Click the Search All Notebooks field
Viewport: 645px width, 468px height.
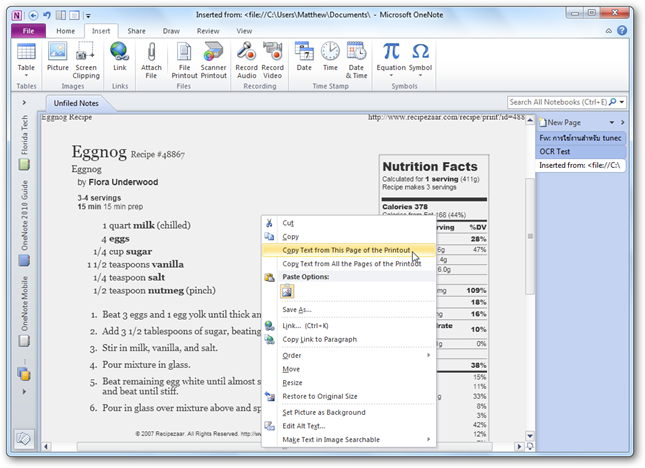557,102
